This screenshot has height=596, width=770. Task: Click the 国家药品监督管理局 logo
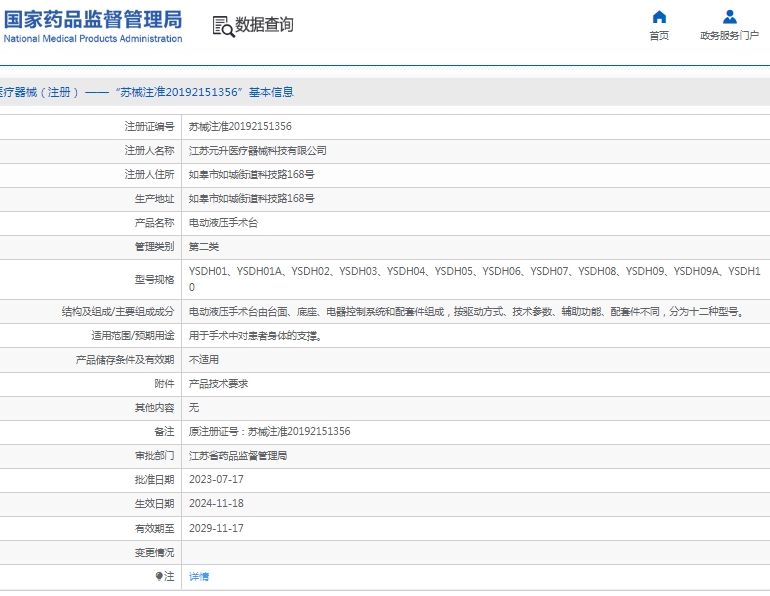(92, 26)
